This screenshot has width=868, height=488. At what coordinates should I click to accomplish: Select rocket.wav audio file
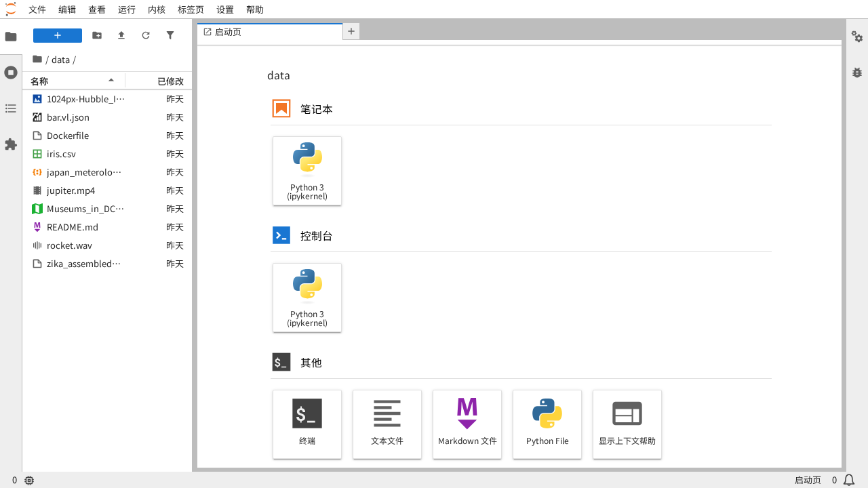pyautogui.click(x=107, y=245)
